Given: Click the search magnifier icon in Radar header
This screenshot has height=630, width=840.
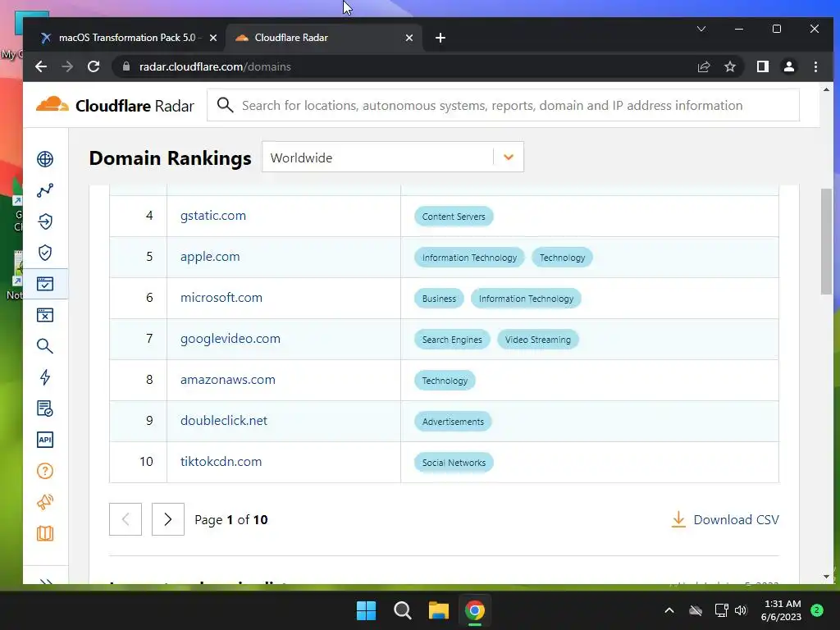Looking at the screenshot, I should pyautogui.click(x=225, y=105).
